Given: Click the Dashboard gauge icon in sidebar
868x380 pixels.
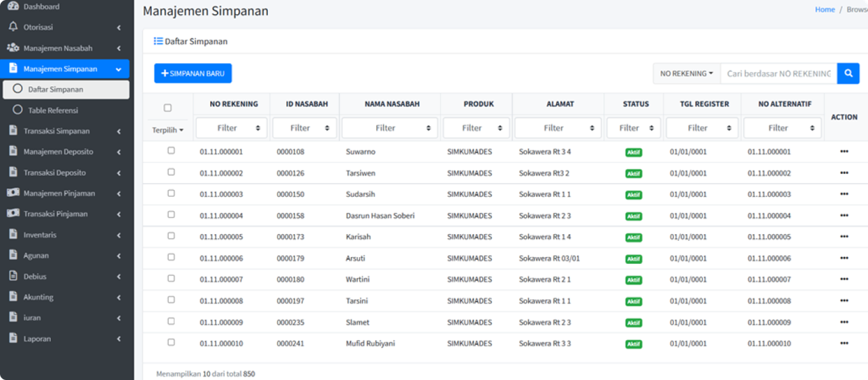Looking at the screenshot, I should [13, 6].
